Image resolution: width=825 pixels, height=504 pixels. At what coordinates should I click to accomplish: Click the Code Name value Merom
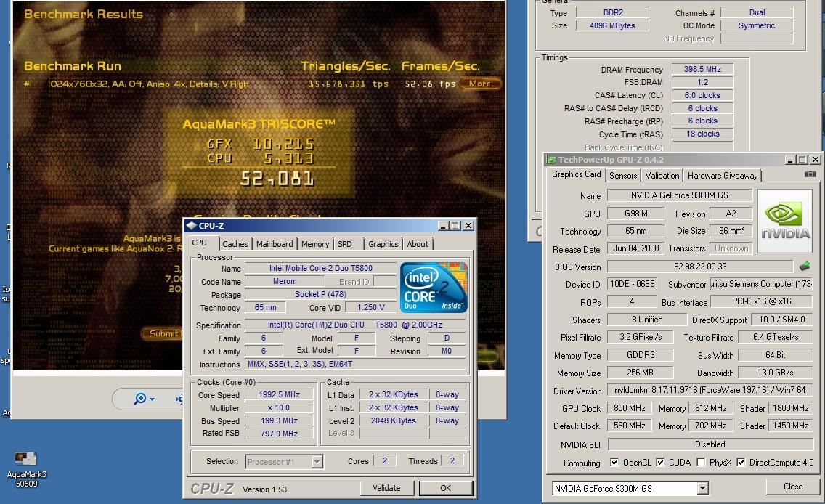pyautogui.click(x=285, y=282)
